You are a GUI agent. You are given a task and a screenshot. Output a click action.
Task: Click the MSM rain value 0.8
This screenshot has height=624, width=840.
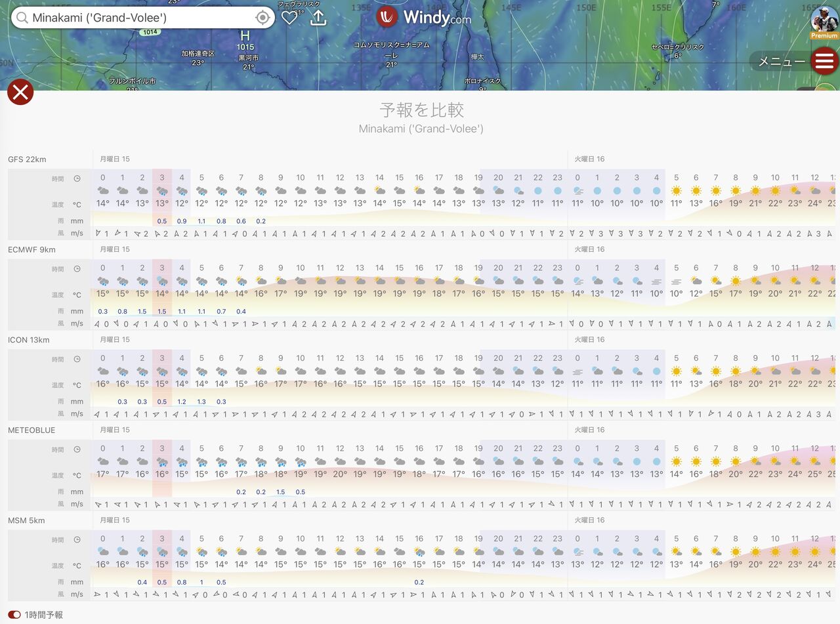(x=182, y=582)
